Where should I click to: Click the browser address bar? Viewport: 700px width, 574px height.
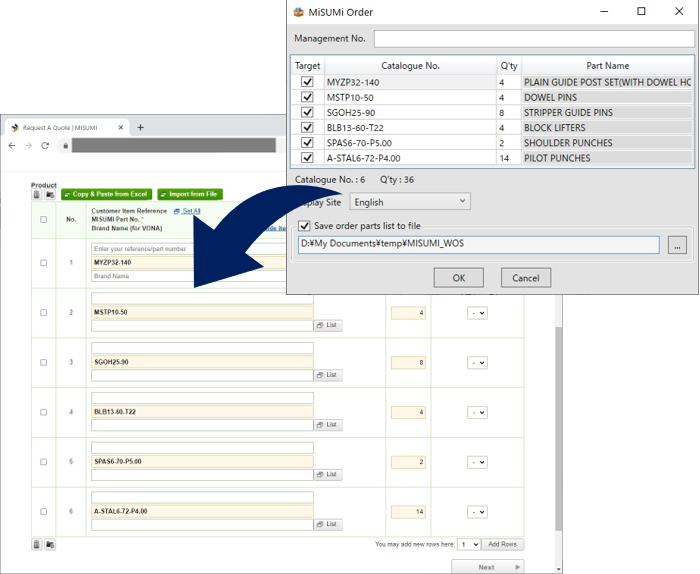coord(173,146)
